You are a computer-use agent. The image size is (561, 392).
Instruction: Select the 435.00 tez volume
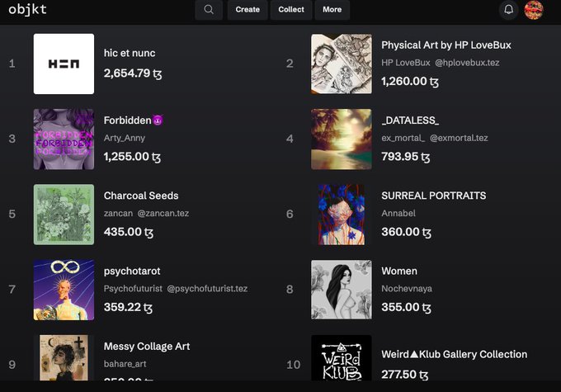[129, 232]
